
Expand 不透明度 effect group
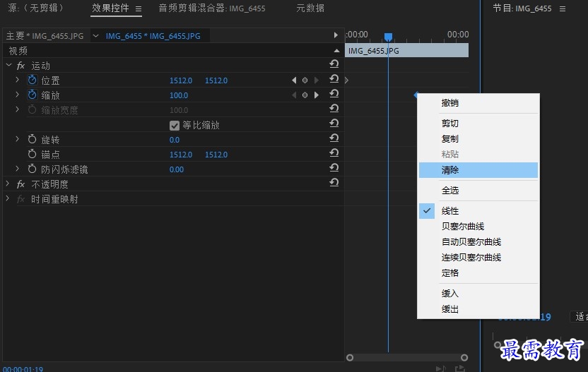tap(8, 184)
